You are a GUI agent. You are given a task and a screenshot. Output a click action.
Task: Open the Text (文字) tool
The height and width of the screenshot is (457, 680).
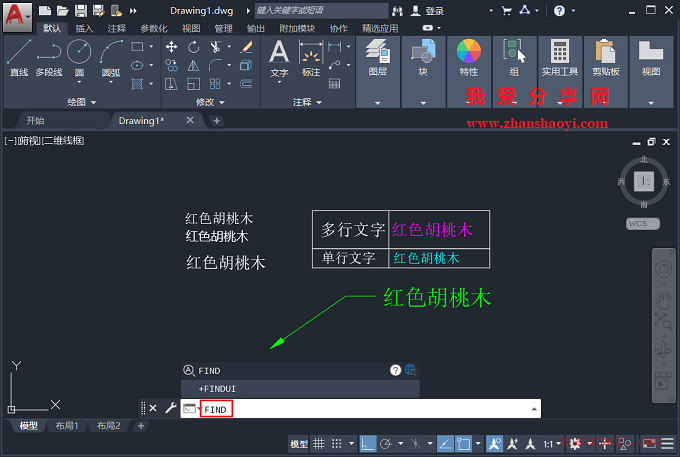pyautogui.click(x=279, y=59)
